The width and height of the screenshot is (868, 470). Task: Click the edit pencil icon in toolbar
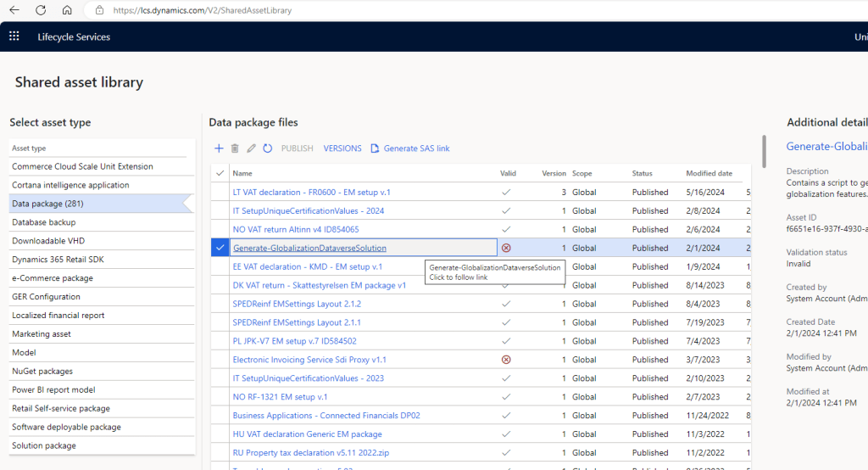(251, 148)
